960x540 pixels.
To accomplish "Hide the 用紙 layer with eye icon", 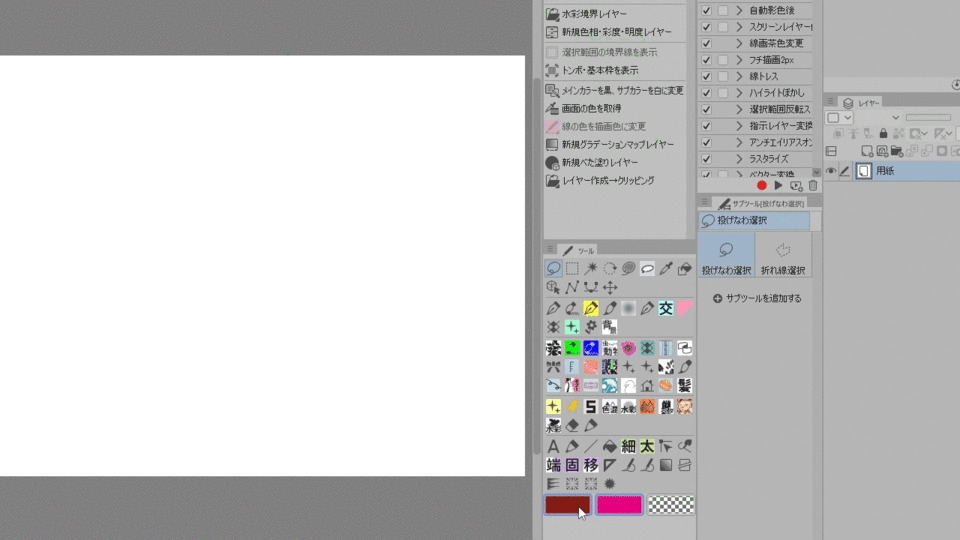I will 831,171.
